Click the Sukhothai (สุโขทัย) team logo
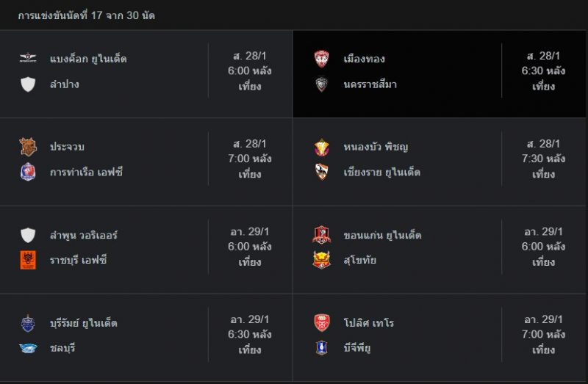Image resolution: width=588 pixels, height=384 pixels. pyautogui.click(x=321, y=260)
